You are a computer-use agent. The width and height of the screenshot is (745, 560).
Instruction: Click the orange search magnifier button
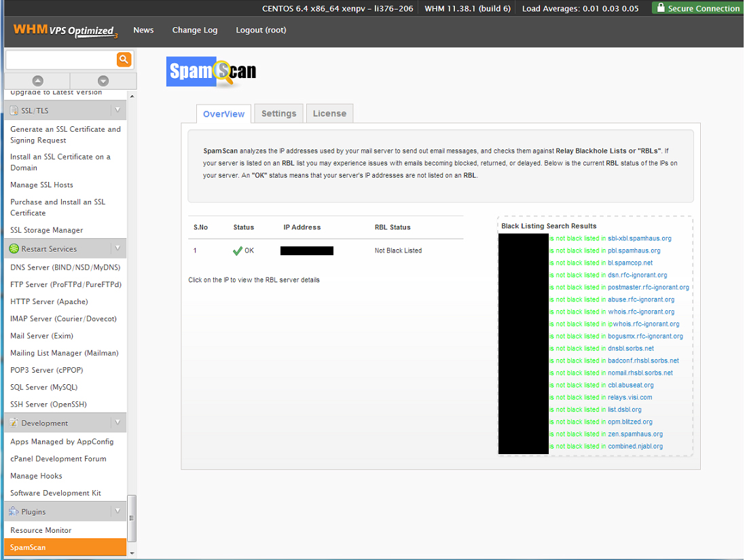[x=124, y=59]
